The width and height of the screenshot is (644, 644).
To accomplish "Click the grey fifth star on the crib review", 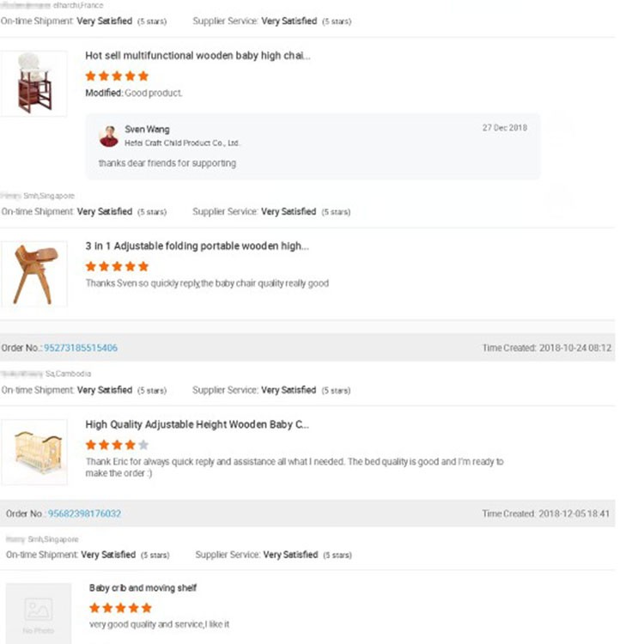I will point(143,445).
